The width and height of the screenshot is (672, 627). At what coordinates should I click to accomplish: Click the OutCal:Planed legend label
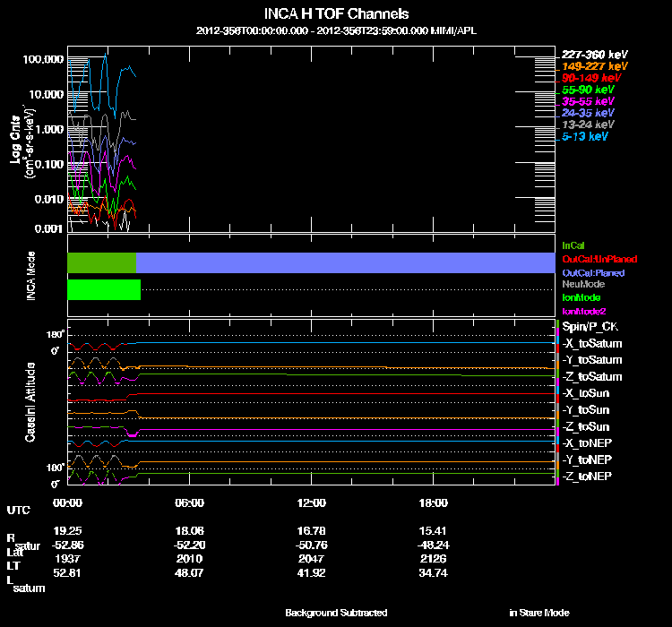pyautogui.click(x=592, y=271)
